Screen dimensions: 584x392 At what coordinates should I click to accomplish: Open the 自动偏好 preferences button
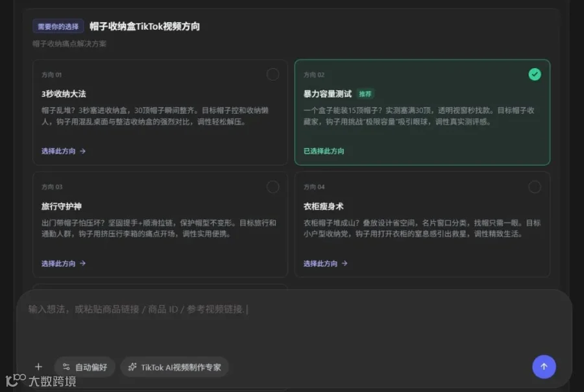point(85,367)
